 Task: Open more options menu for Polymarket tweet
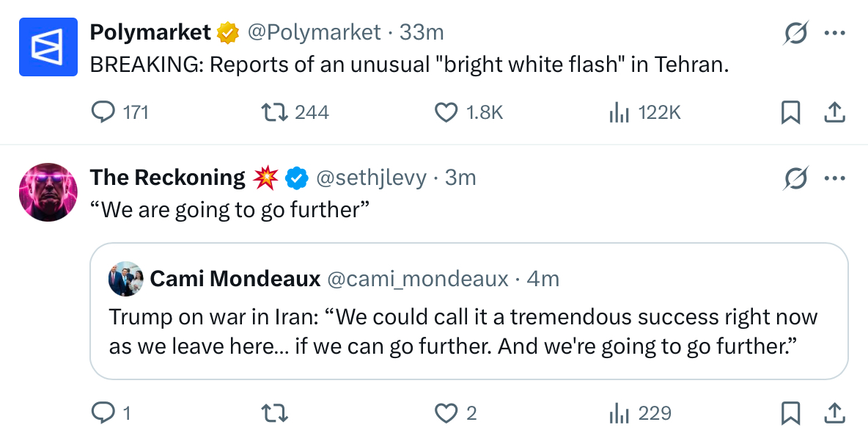coord(835,33)
